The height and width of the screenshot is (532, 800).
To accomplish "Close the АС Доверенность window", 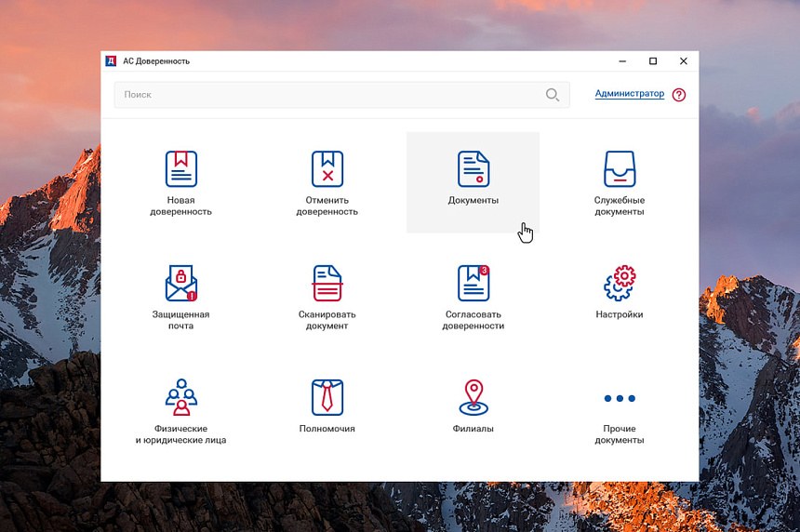I will coord(684,61).
